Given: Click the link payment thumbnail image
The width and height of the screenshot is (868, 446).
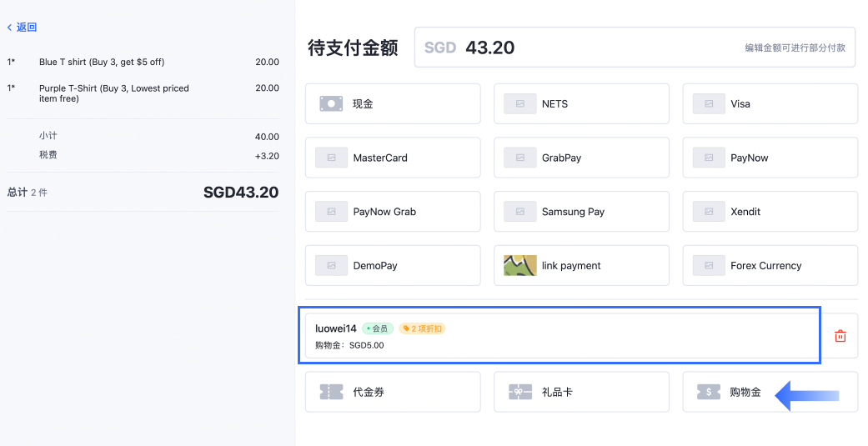Looking at the screenshot, I should pos(519,266).
